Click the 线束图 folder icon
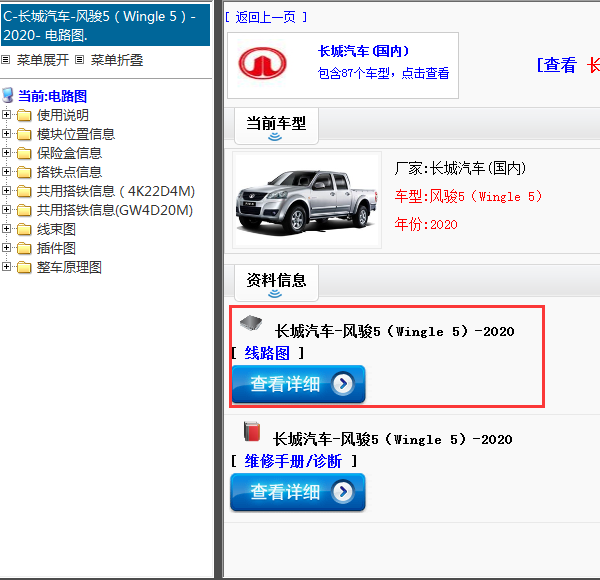 pyautogui.click(x=24, y=229)
